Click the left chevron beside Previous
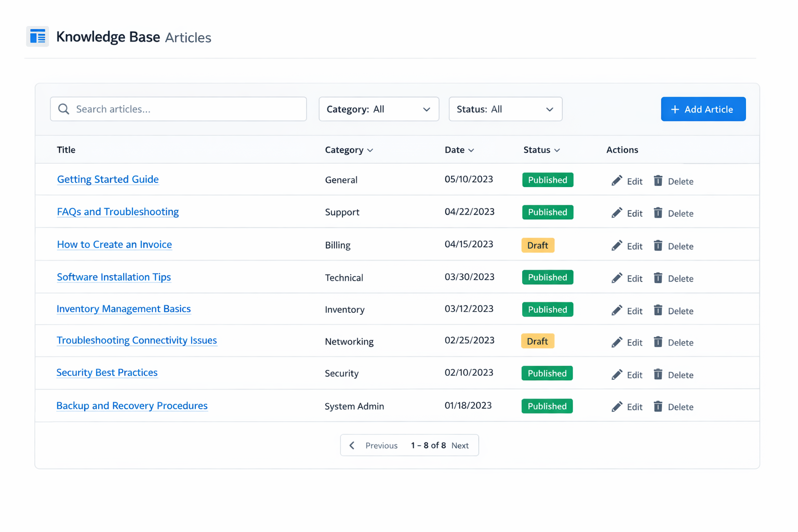The height and width of the screenshot is (532, 798). [x=352, y=445]
